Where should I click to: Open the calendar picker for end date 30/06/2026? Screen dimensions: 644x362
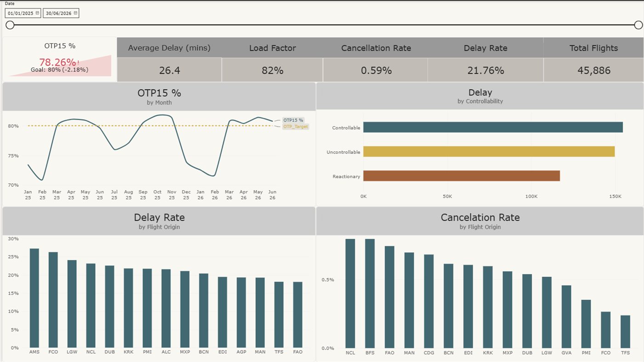point(75,13)
